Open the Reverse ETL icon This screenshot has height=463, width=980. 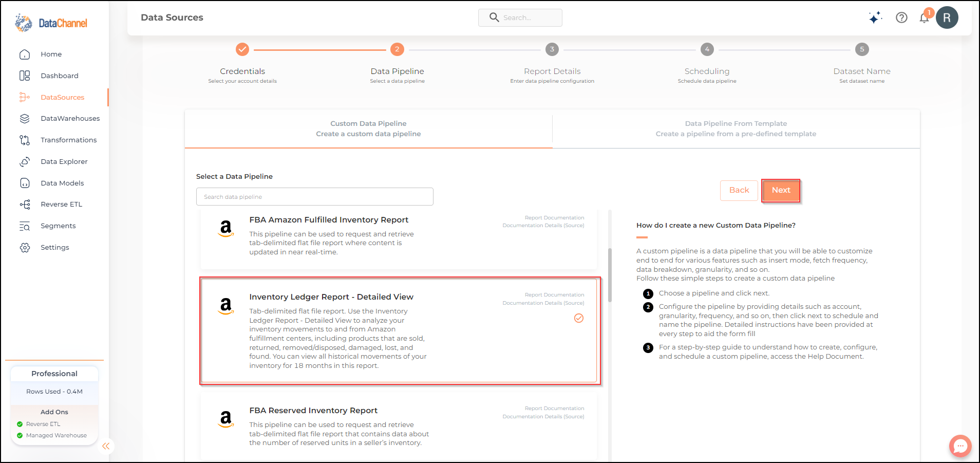pos(25,205)
